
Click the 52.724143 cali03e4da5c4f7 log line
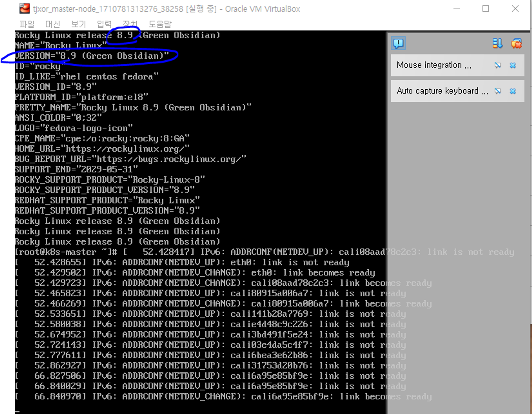coord(210,345)
